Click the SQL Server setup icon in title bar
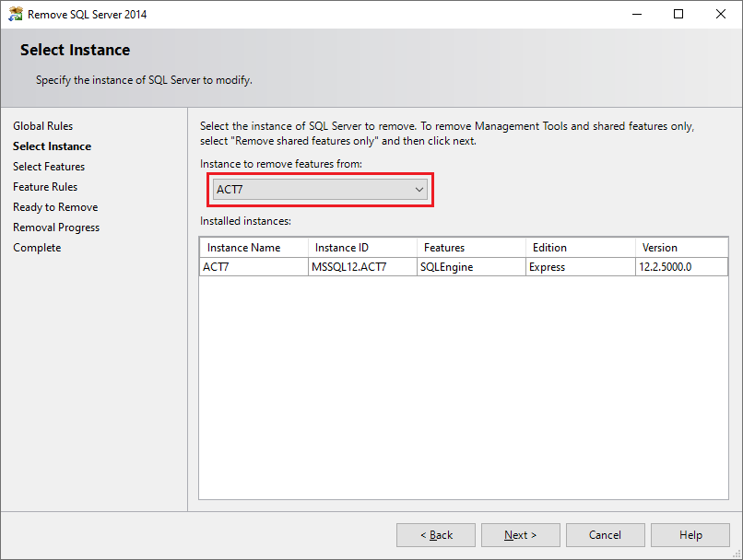Image resolution: width=743 pixels, height=560 pixels. tap(15, 14)
